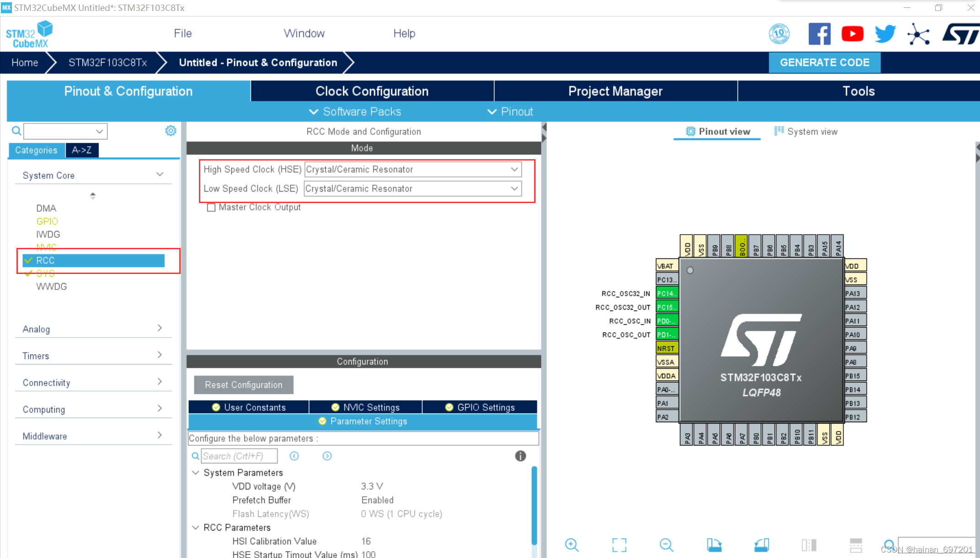This screenshot has width=980, height=558.
Task: Click the ST community network icon
Action: tap(918, 34)
